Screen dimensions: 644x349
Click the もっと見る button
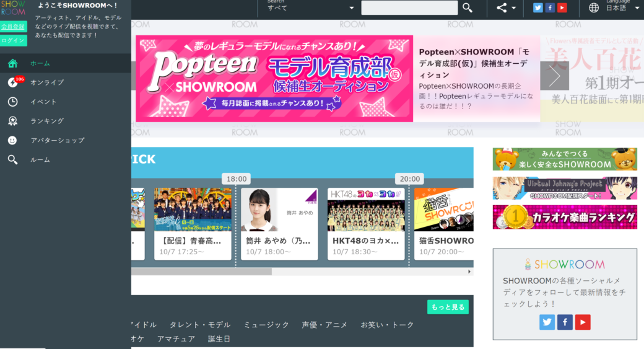pos(448,307)
